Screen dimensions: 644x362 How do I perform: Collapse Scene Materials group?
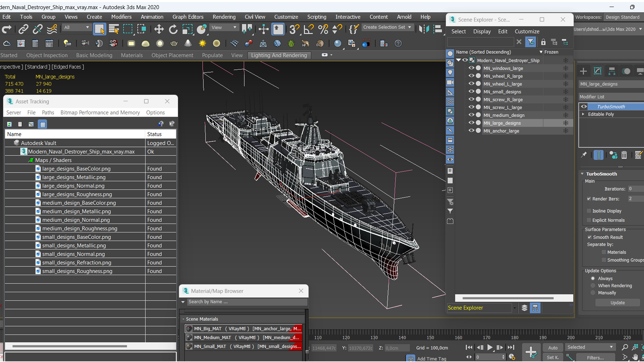(x=183, y=319)
